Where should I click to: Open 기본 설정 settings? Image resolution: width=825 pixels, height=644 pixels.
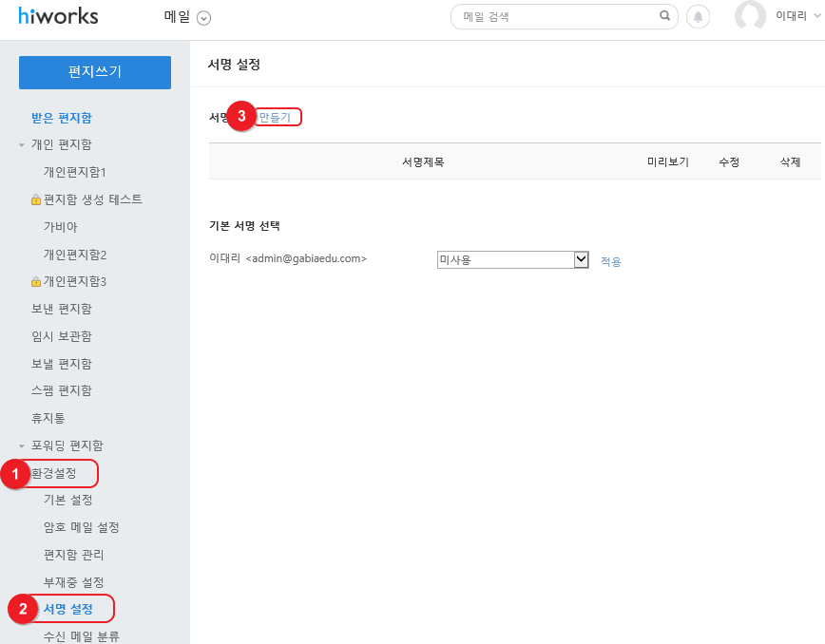[67, 500]
